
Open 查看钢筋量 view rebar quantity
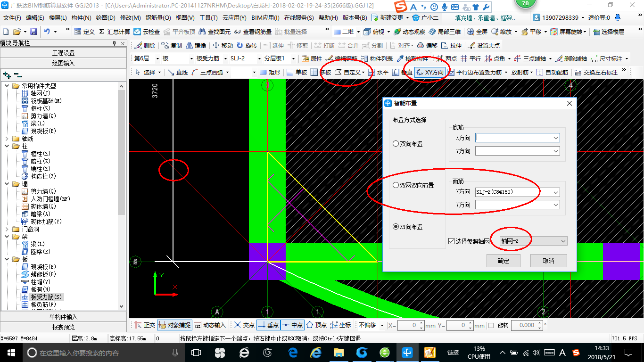point(253,32)
